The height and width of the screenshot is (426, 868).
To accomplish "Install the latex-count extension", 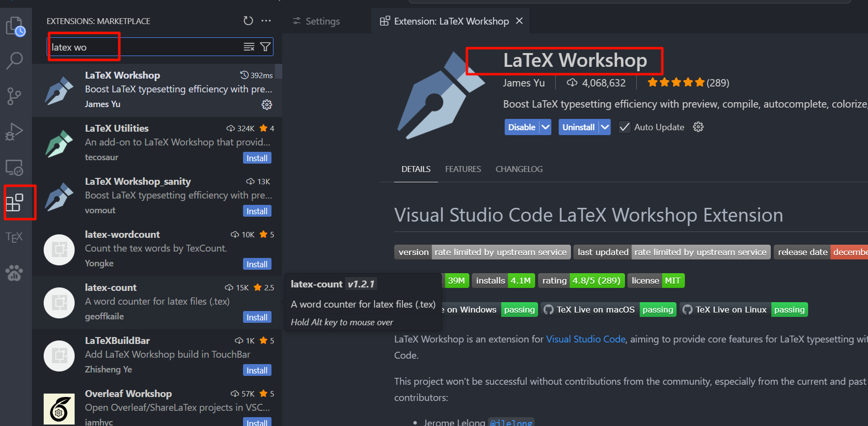I will pos(257,317).
